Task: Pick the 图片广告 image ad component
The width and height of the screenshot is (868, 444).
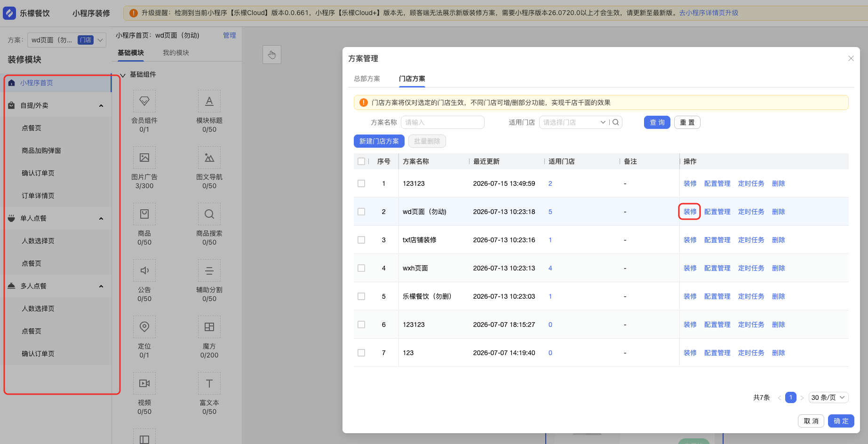Action: click(144, 158)
